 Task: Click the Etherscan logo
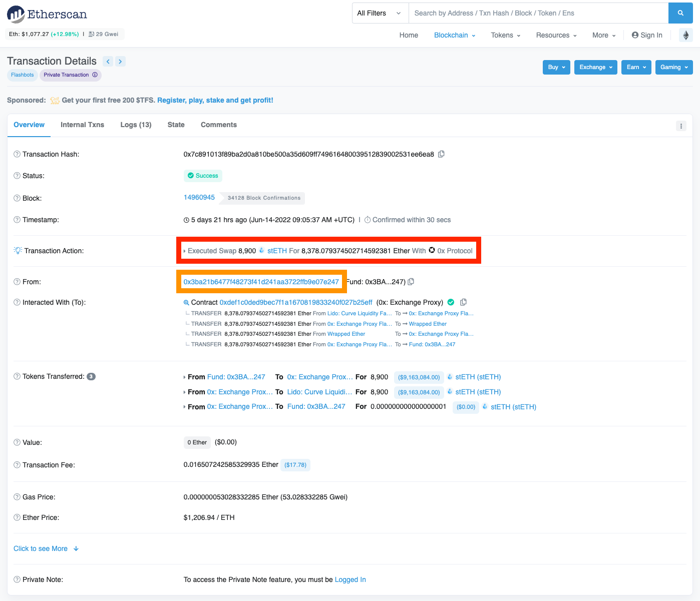coord(47,14)
